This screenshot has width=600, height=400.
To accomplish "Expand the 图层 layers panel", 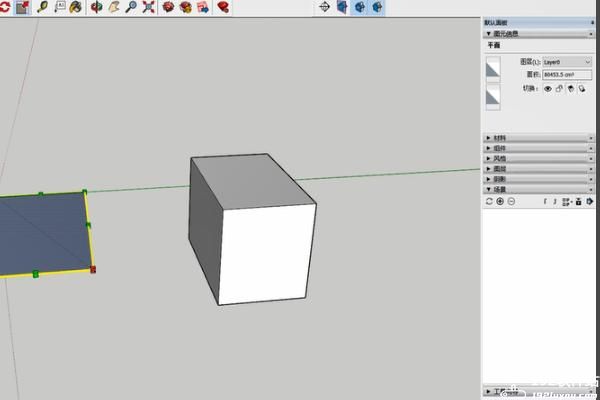I will coord(489,169).
